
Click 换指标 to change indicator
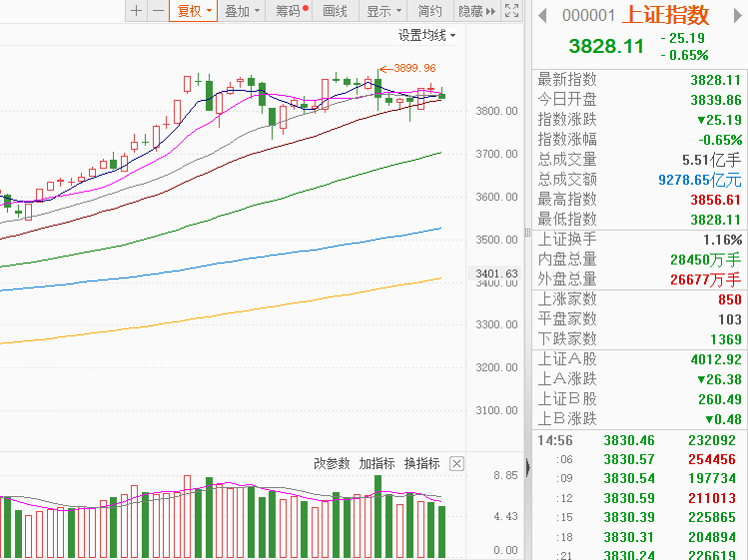coord(421,463)
